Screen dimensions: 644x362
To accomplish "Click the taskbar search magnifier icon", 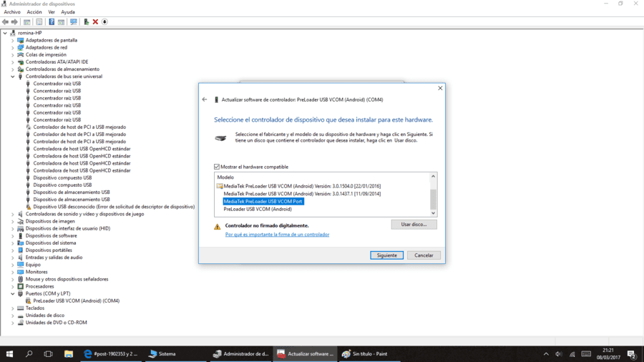I will [29, 354].
